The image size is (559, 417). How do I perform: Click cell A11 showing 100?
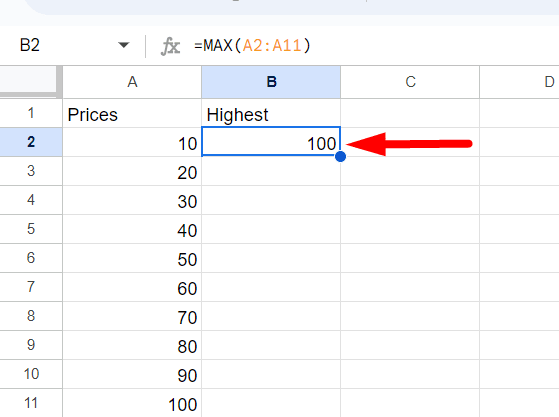pos(132,403)
